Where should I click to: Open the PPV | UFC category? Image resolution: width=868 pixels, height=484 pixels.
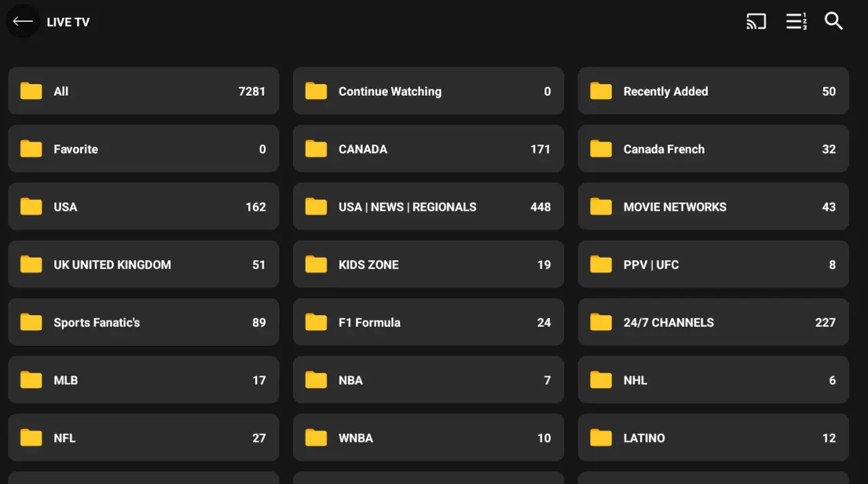(713, 264)
